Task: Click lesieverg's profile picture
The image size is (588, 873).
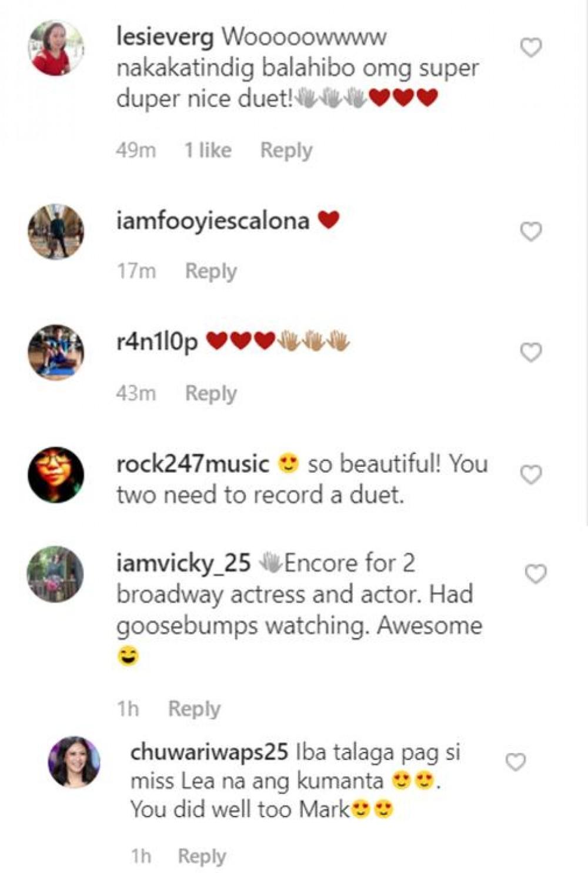Action: coord(56,48)
